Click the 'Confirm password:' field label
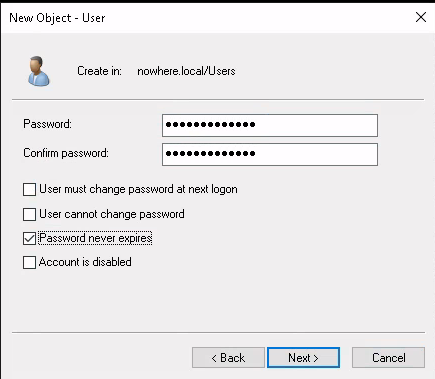435x379 pixels. [x=66, y=153]
